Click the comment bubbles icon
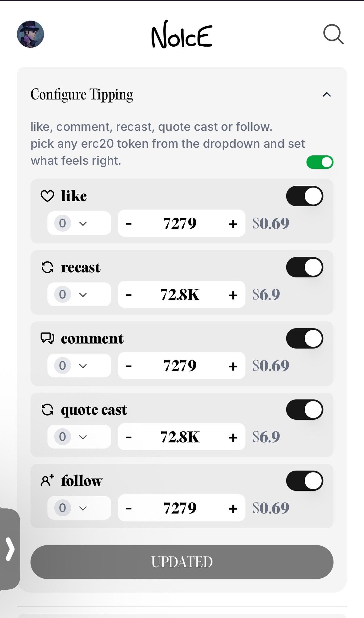364x618 pixels. pos(47,338)
